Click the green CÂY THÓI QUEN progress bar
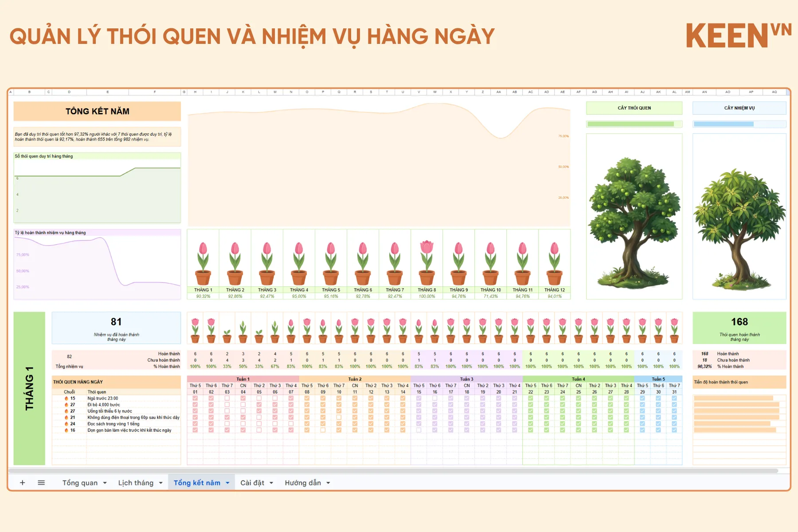 [630, 124]
